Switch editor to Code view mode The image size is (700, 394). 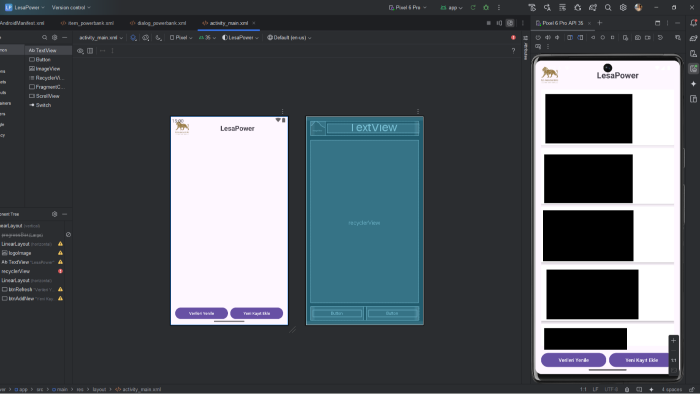(x=488, y=23)
